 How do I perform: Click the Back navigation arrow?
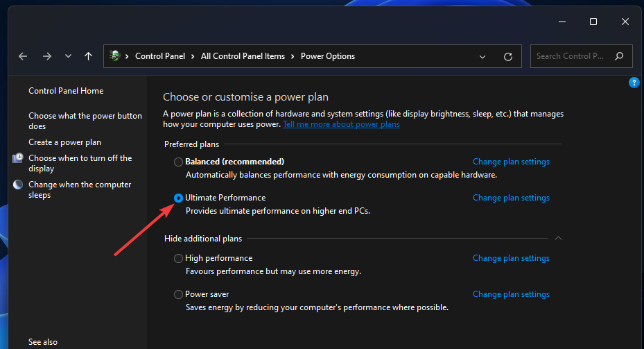23,56
